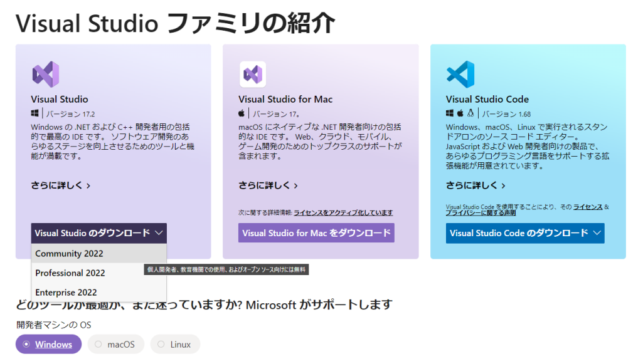Image resolution: width=643 pixels, height=364 pixels.
Task: Click Visual Studio for Mac をダウンロード button
Action: click(316, 233)
